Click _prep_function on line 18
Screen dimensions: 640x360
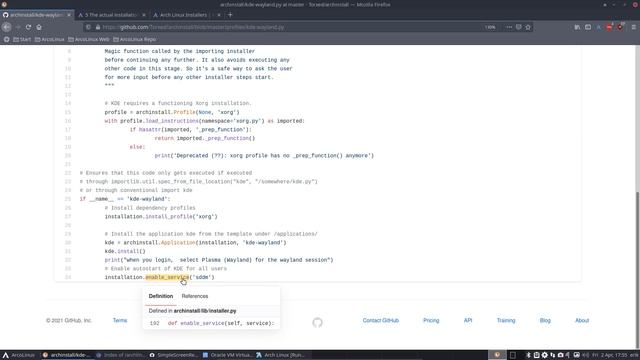coord(227,138)
